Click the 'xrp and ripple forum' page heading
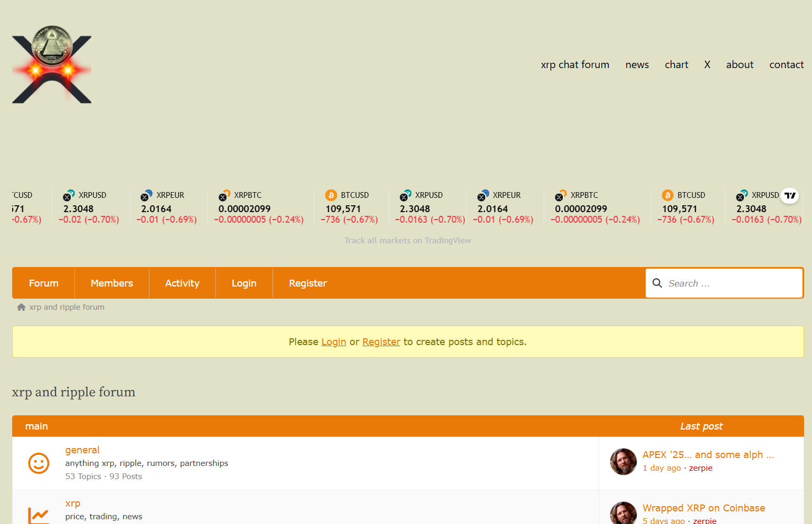Image resolution: width=812 pixels, height=524 pixels. [x=73, y=392]
